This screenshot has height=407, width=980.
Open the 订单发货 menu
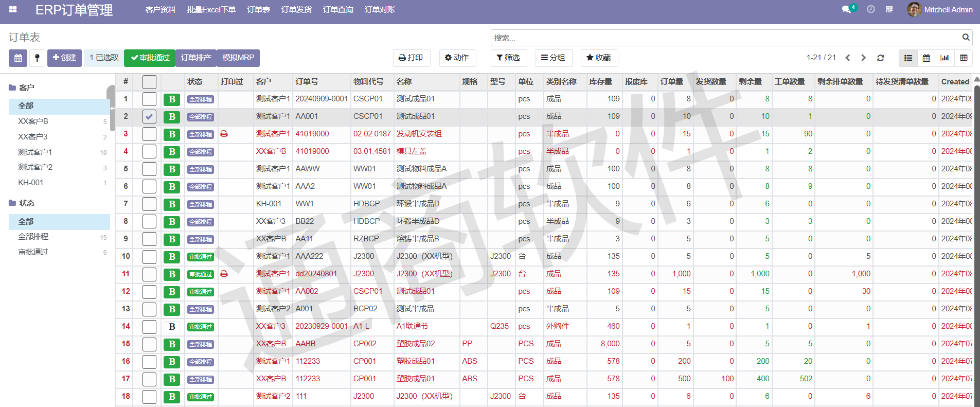(296, 10)
